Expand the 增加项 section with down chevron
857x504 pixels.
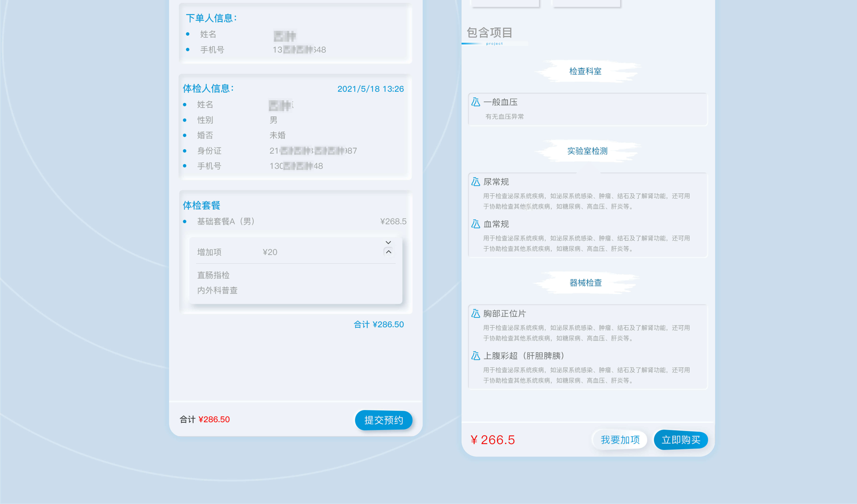[388, 242]
